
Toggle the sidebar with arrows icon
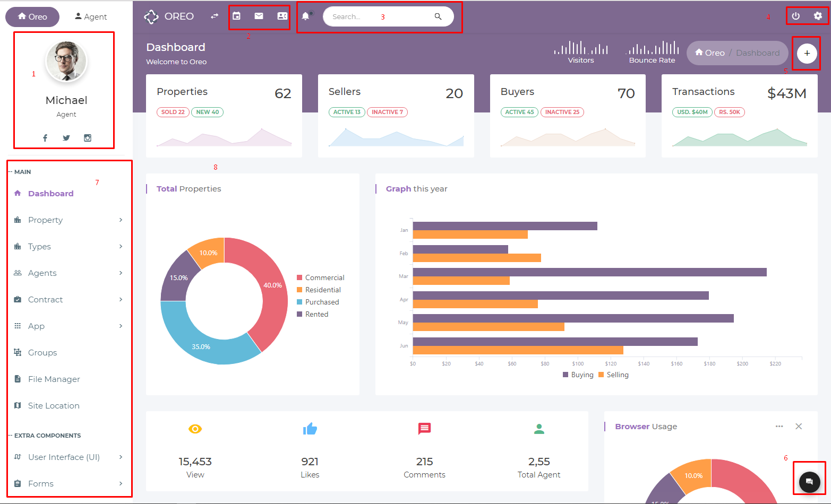pyautogui.click(x=215, y=16)
